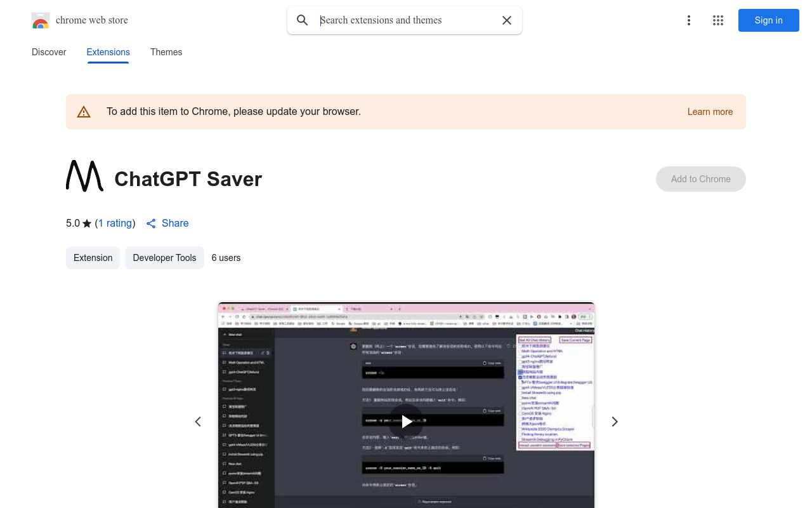Open the Google apps grid

(718, 20)
